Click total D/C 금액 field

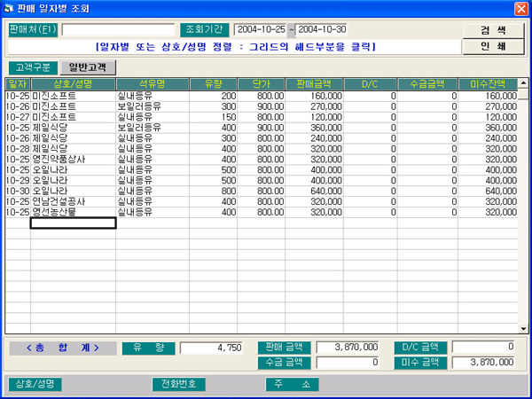coord(483,347)
